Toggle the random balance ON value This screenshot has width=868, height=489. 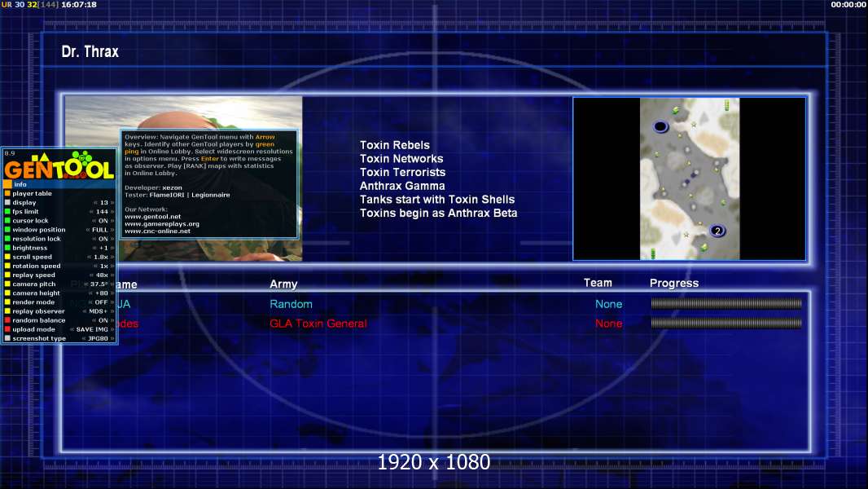103,320
